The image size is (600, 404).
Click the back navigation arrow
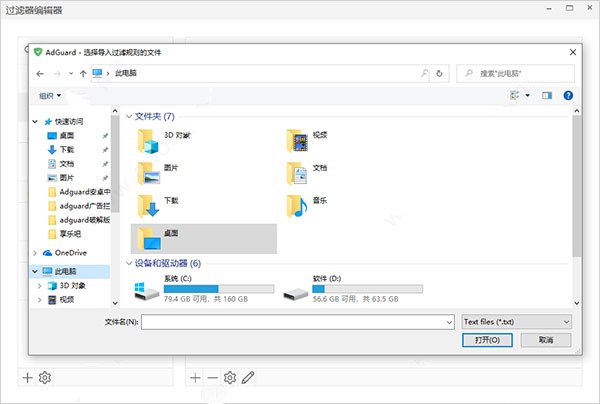click(39, 73)
